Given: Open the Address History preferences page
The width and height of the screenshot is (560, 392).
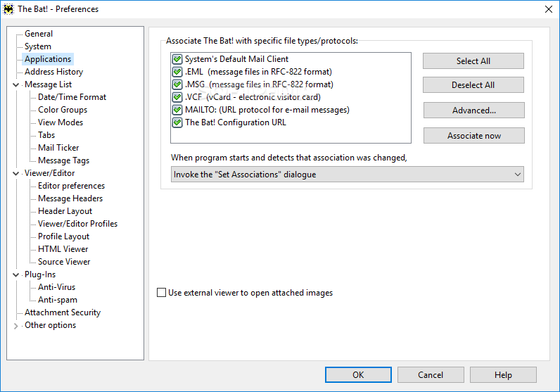Looking at the screenshot, I should point(53,72).
